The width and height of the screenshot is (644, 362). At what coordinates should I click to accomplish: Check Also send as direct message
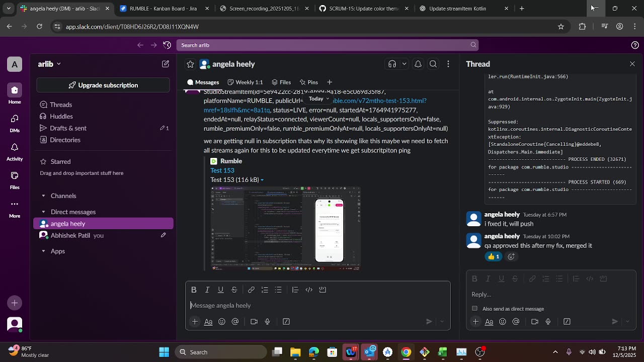(474, 309)
